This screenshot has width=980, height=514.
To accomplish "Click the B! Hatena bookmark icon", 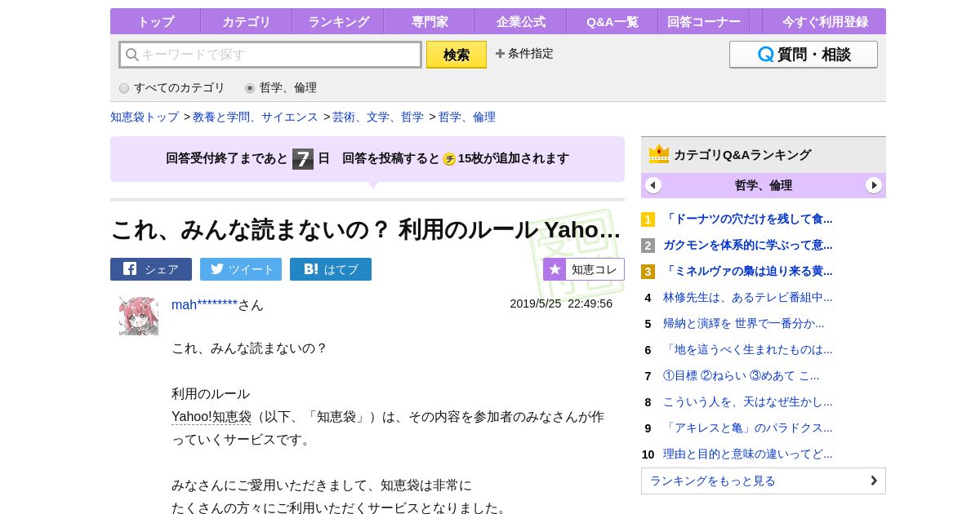I will point(311,269).
